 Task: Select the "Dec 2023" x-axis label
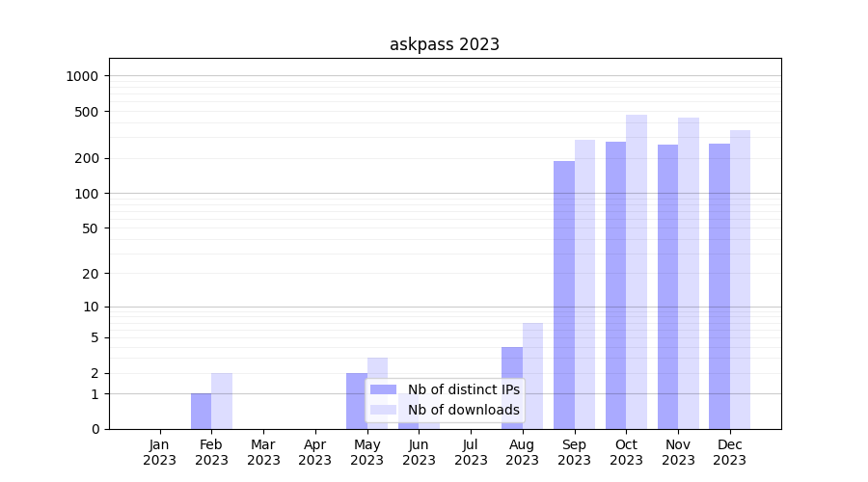(x=730, y=452)
